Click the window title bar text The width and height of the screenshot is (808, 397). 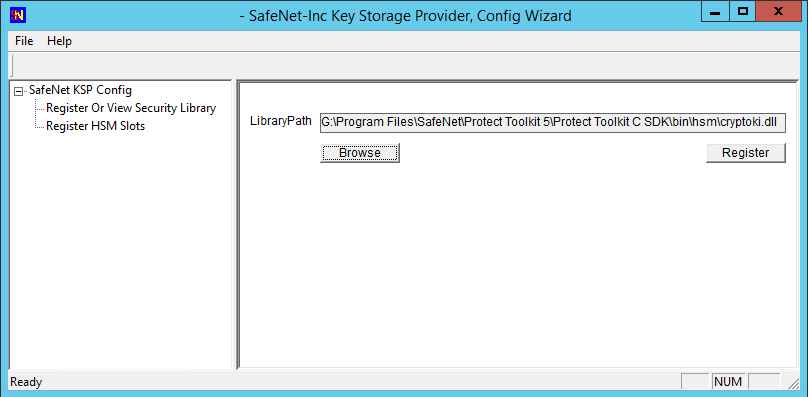(406, 16)
